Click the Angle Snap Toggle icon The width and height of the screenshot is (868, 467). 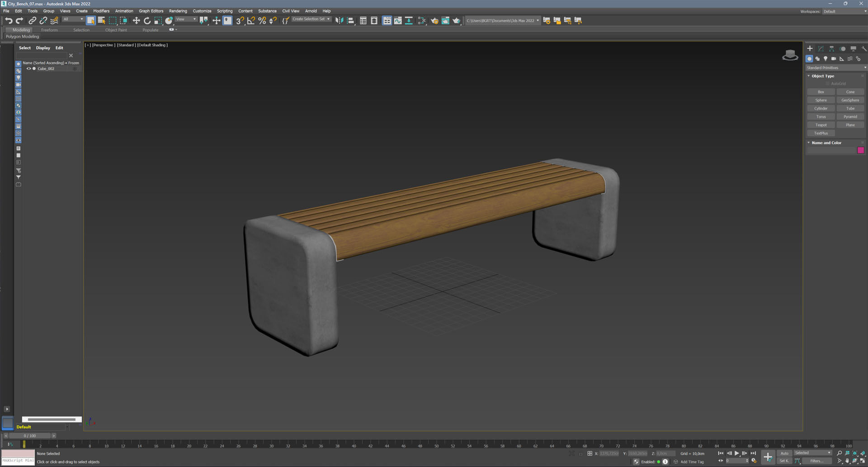pos(251,20)
